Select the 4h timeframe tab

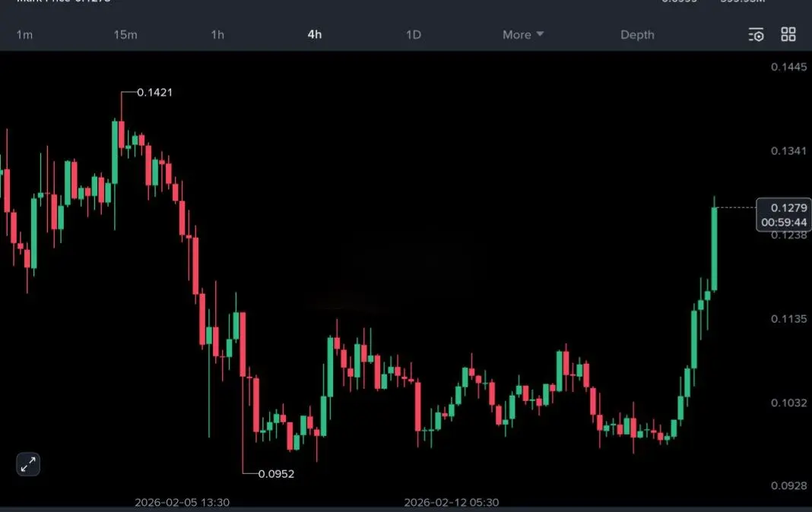click(314, 35)
